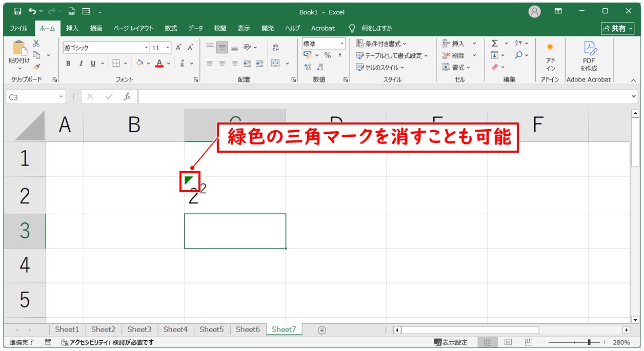Click the font color red swatch
The height and width of the screenshot is (351, 644).
coord(159,64)
